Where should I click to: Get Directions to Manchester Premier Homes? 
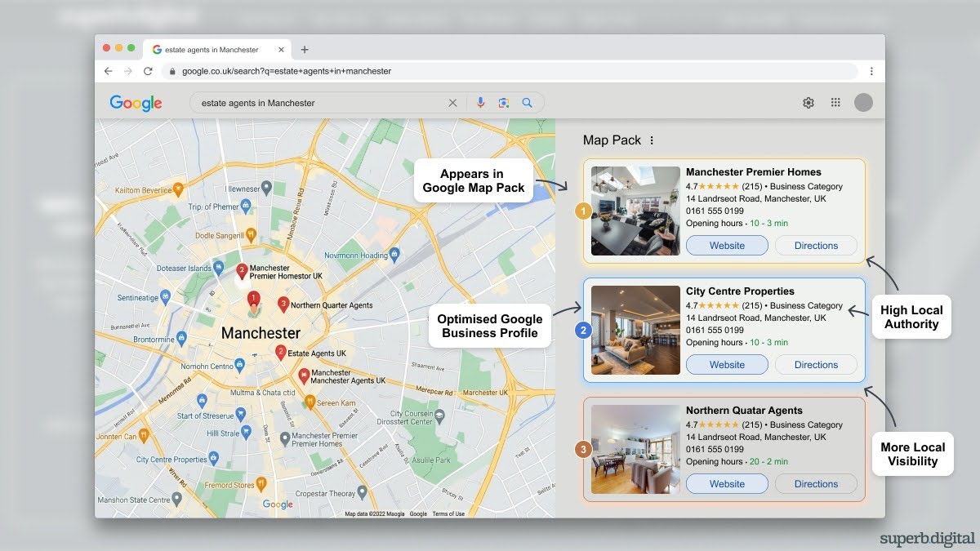pos(816,246)
